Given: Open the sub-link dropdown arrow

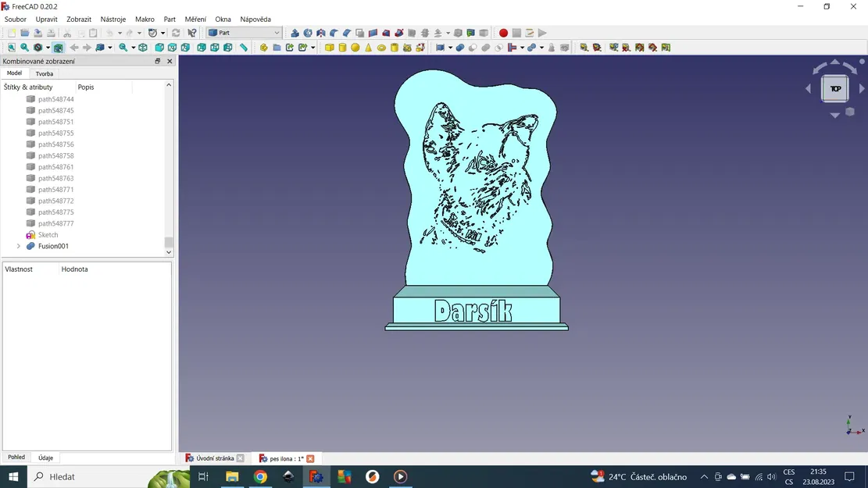Looking at the screenshot, I should (x=313, y=48).
